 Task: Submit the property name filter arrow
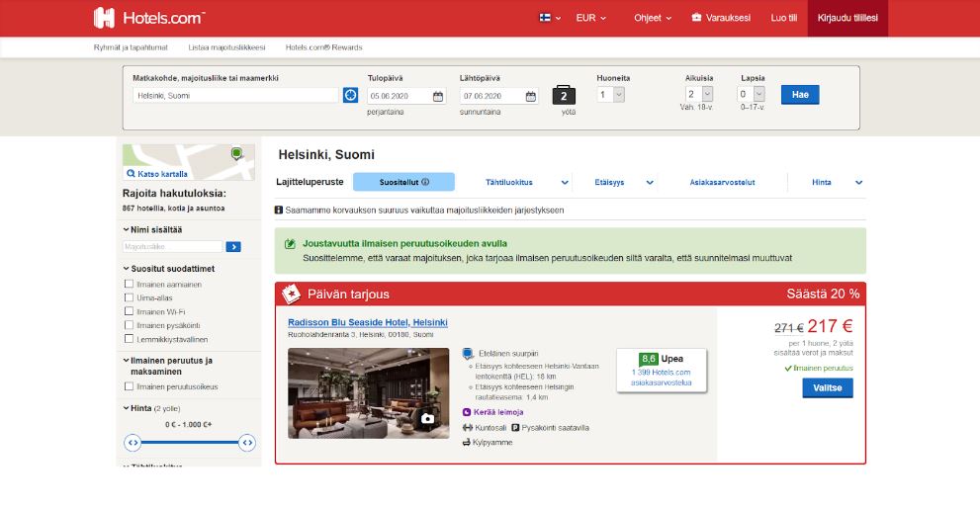click(x=233, y=247)
